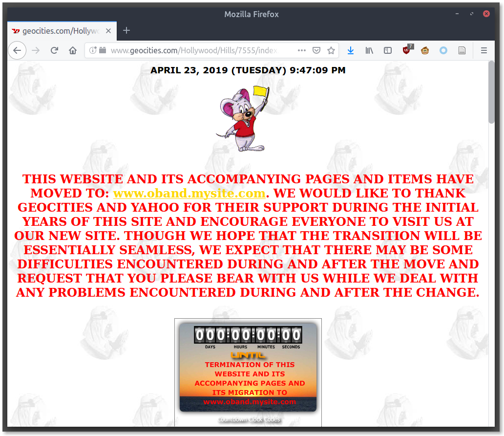This screenshot has width=504, height=436.
Task: Click the back navigation arrow
Action: (x=17, y=50)
